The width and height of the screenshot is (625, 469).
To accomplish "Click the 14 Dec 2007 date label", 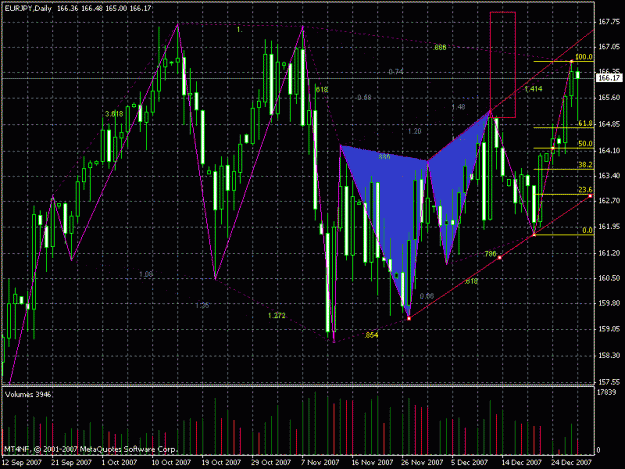I will [x=521, y=462].
